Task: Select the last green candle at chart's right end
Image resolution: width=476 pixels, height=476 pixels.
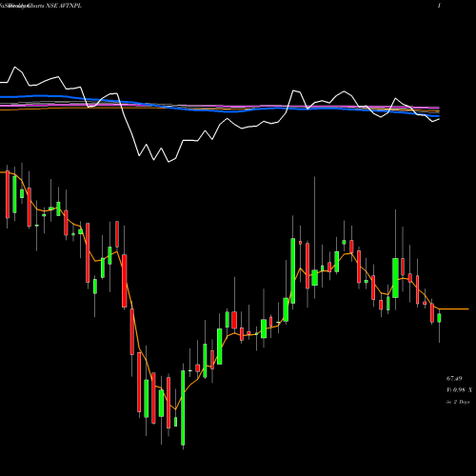Action: [439, 318]
